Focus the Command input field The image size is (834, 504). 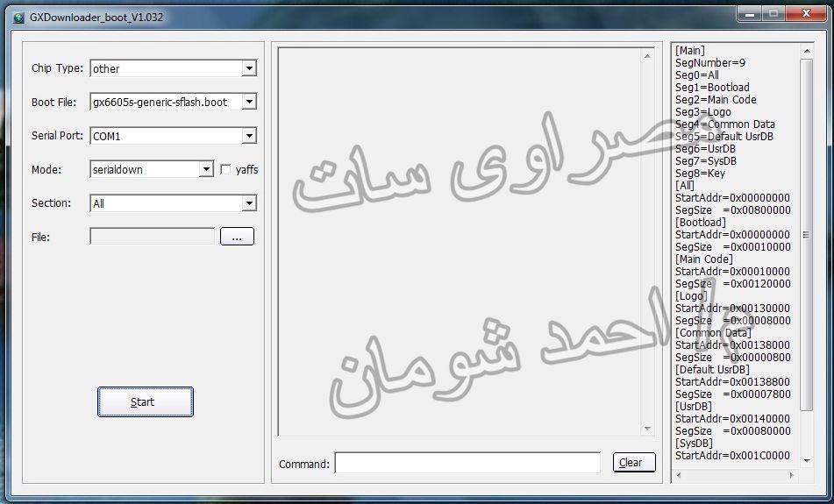click(467, 463)
